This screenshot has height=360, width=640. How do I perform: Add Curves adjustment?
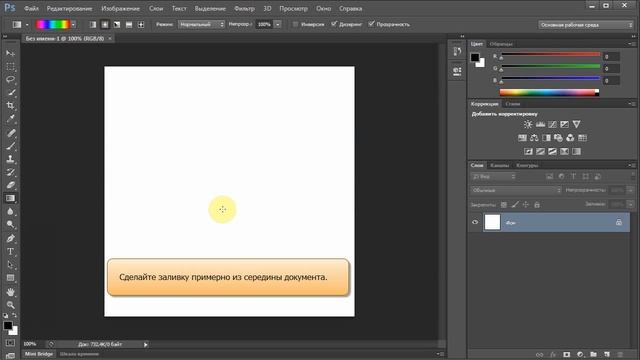552,124
